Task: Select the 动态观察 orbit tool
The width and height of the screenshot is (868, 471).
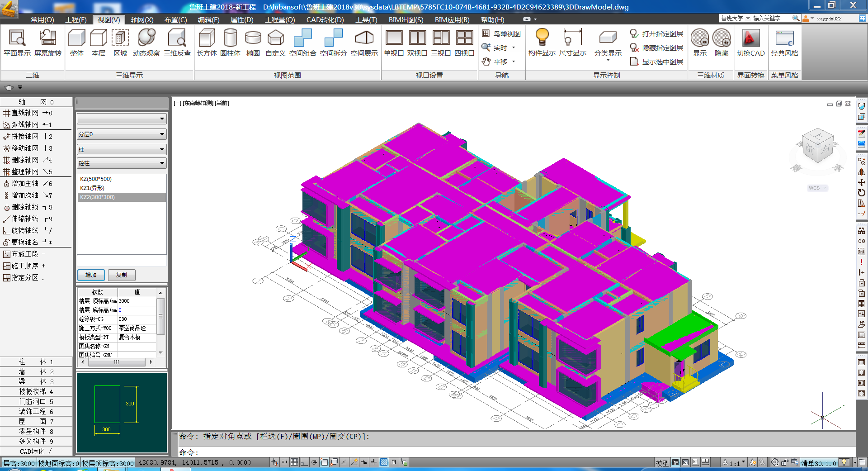Action: (146, 38)
